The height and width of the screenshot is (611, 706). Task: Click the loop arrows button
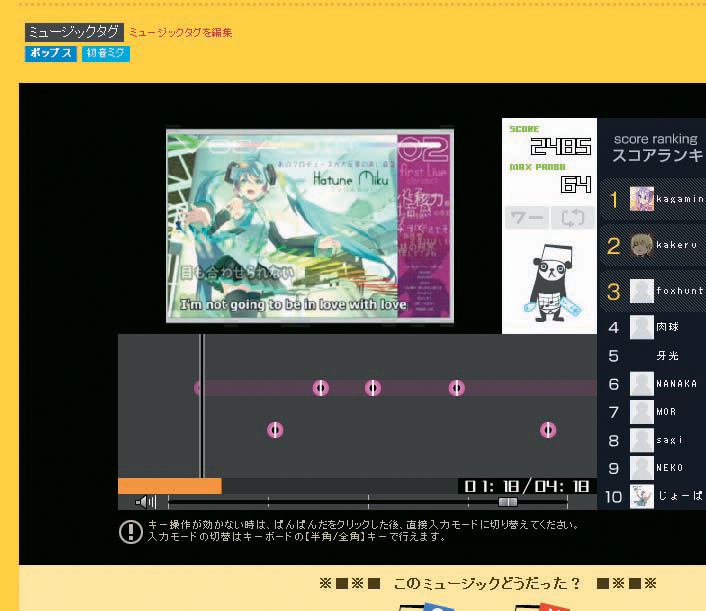tap(573, 218)
